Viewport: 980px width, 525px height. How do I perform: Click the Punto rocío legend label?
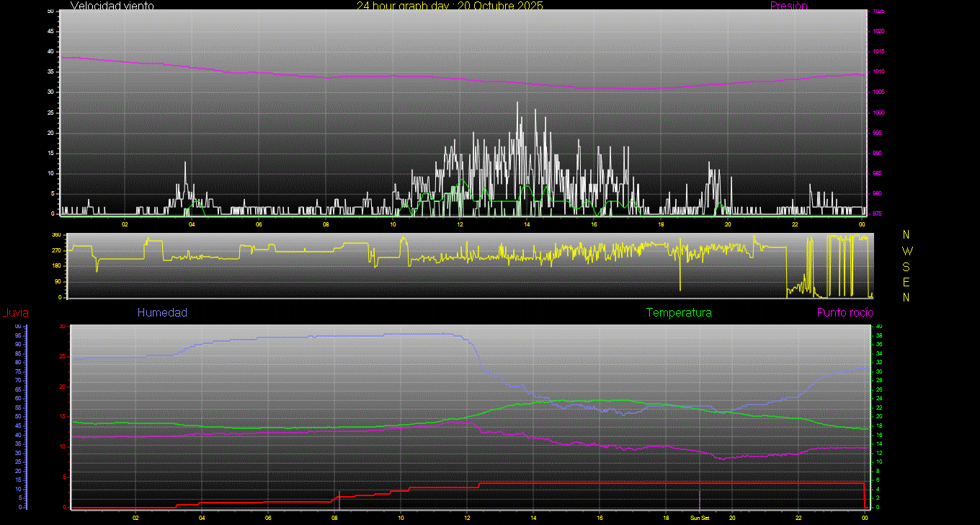point(845,313)
